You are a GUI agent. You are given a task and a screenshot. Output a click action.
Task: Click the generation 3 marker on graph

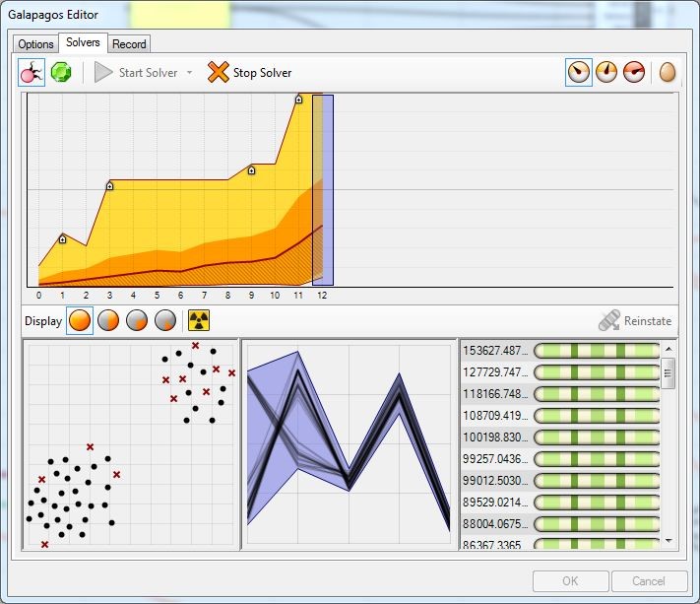[x=110, y=186]
